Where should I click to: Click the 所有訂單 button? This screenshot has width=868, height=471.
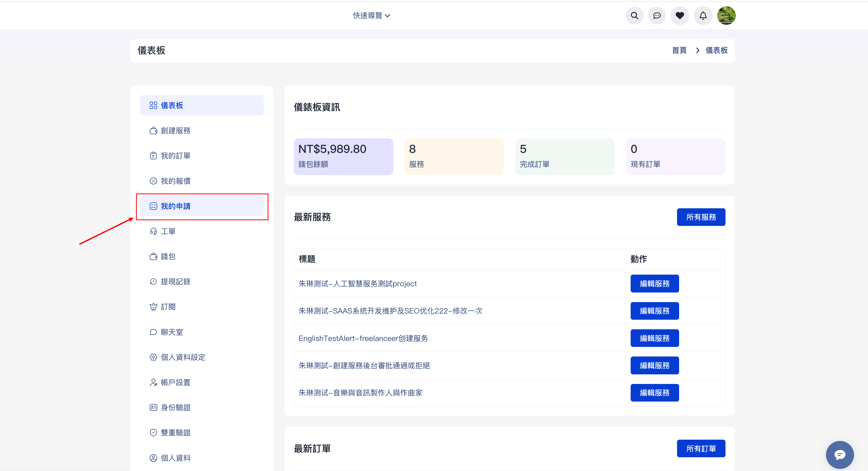[x=701, y=449]
